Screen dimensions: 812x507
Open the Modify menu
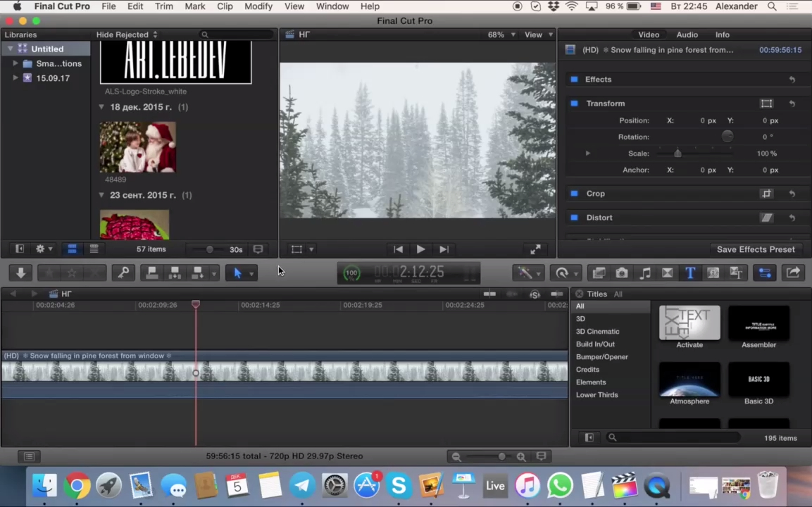pyautogui.click(x=258, y=6)
